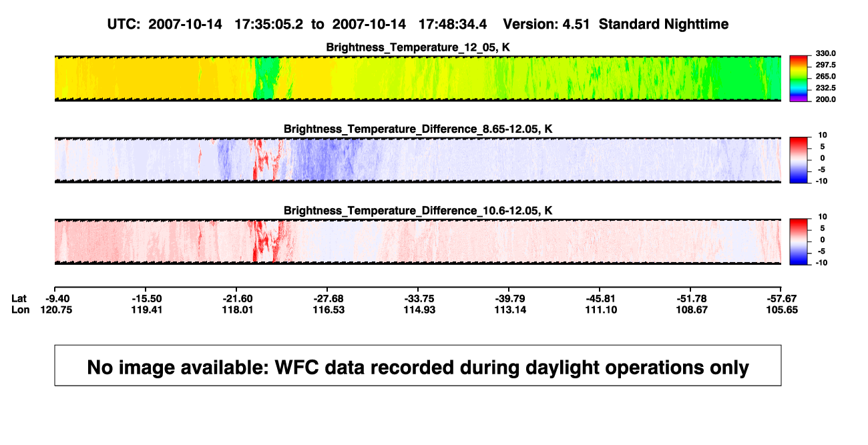Click latitude value -21.60
The image size is (868, 445).
click(x=236, y=298)
